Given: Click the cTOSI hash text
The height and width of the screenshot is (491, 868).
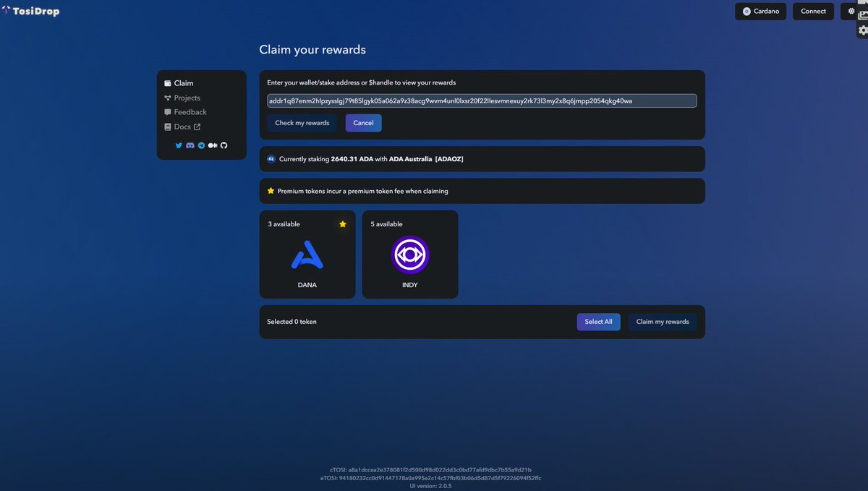Looking at the screenshot, I should [x=430, y=469].
